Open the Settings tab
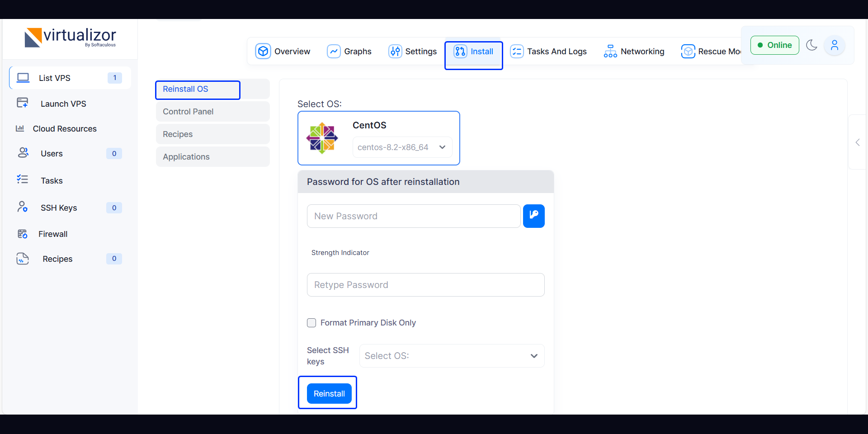Image resolution: width=868 pixels, height=434 pixels. tap(413, 51)
